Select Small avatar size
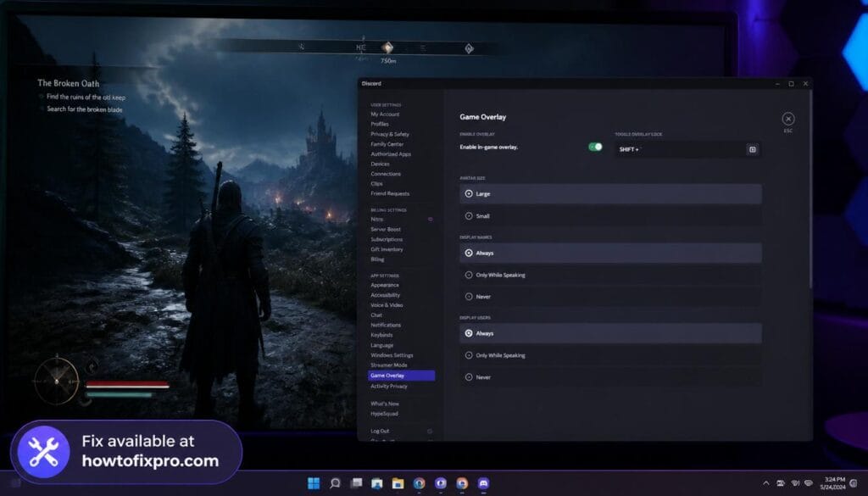The width and height of the screenshot is (868, 496). 610,216
